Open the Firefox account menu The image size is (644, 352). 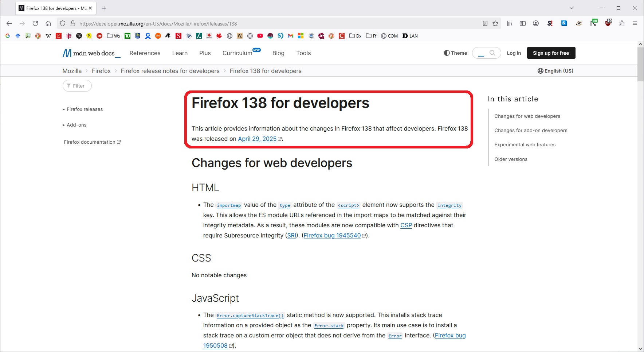click(x=535, y=24)
